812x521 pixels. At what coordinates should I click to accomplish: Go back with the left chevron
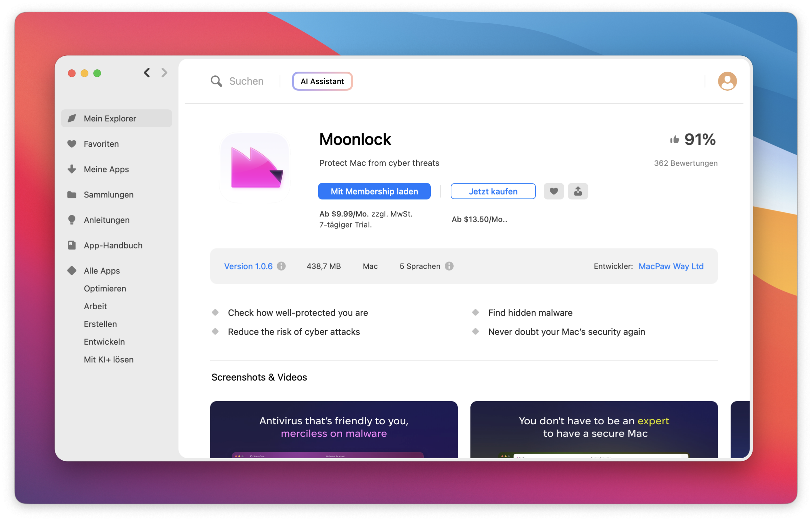pos(147,73)
